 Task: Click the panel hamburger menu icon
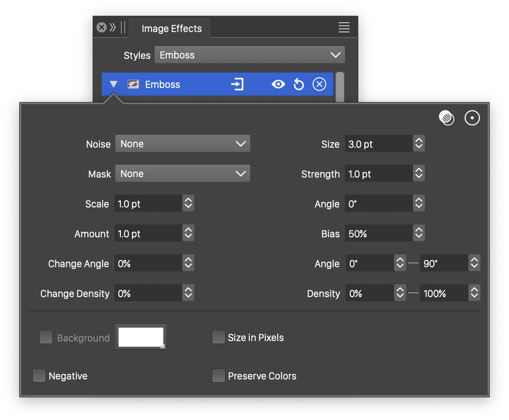[344, 28]
